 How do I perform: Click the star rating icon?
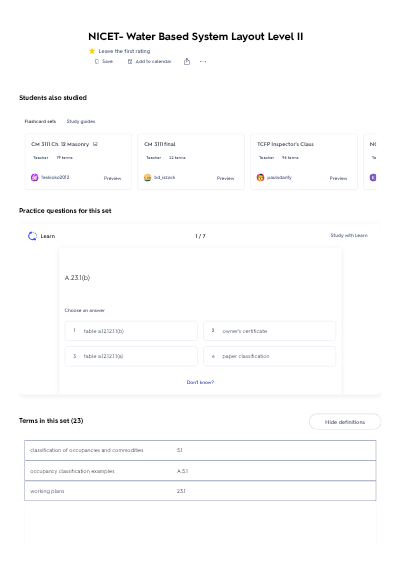(x=92, y=51)
